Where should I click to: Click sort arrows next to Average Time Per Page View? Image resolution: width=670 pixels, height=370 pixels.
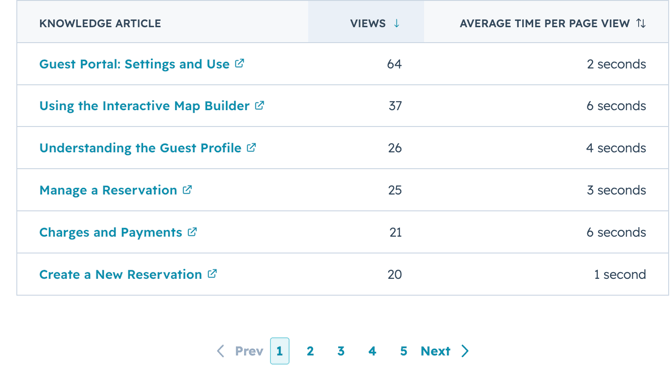pyautogui.click(x=641, y=23)
